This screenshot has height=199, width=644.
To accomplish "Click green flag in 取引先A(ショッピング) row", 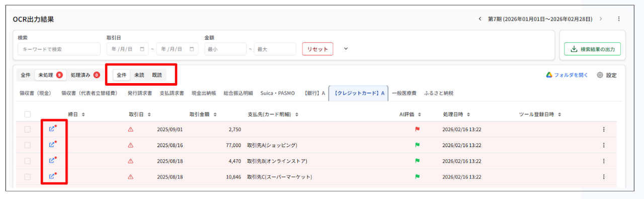I will click(x=417, y=145).
